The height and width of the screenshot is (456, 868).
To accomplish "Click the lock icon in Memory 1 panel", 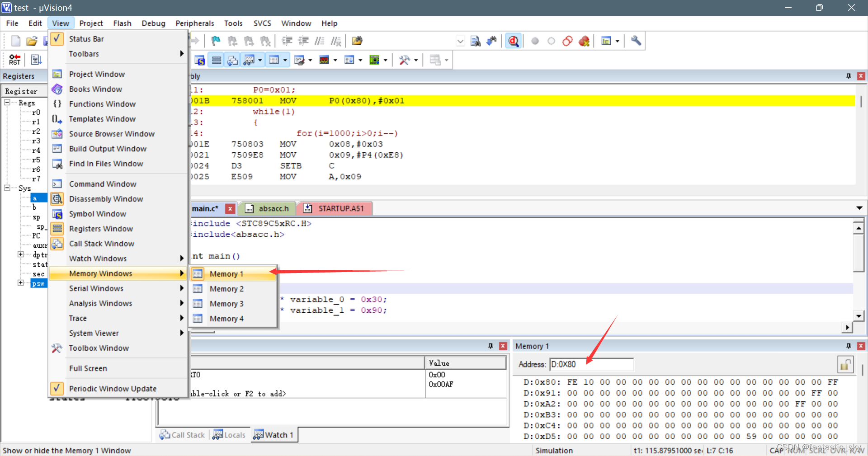I will coord(845,365).
